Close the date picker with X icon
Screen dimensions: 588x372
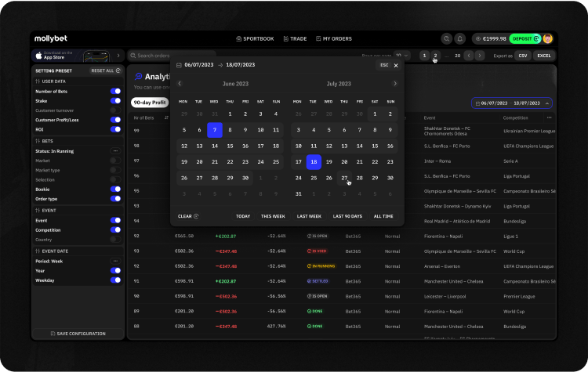pyautogui.click(x=396, y=65)
